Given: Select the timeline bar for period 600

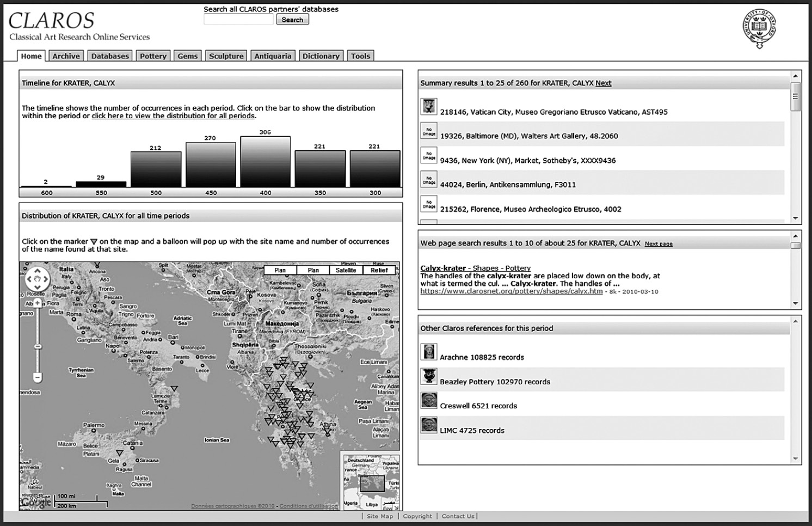Looking at the screenshot, I should click(46, 186).
